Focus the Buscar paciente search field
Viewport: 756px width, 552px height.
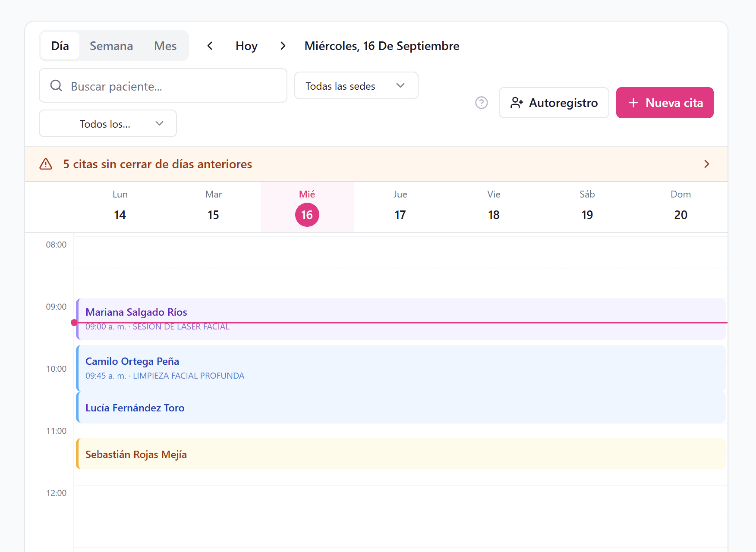tap(163, 86)
